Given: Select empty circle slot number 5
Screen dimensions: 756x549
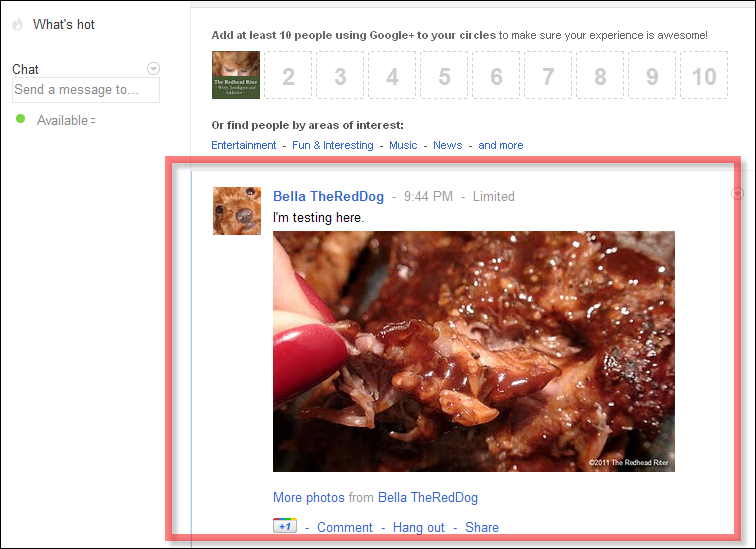Looking at the screenshot, I should click(444, 76).
